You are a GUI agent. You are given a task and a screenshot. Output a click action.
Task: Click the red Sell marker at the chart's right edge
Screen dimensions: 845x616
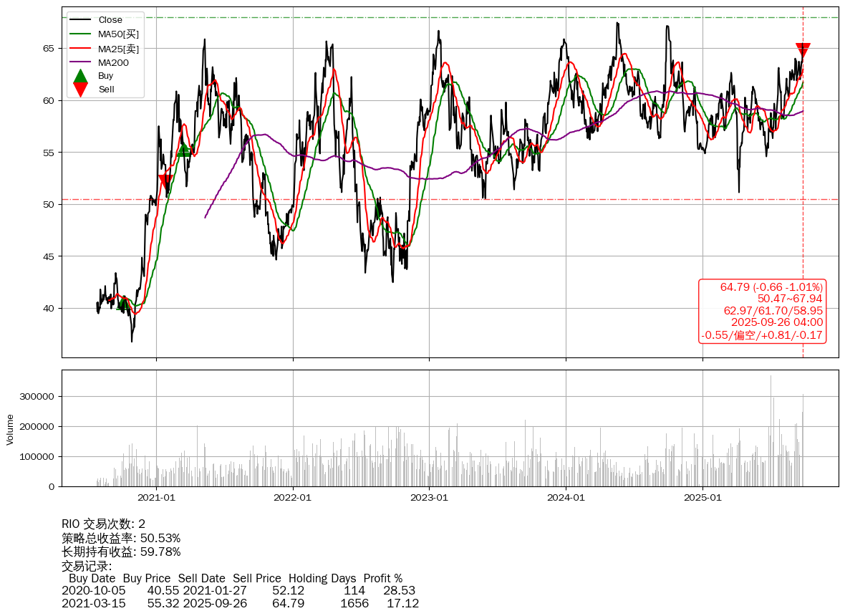coord(803,50)
